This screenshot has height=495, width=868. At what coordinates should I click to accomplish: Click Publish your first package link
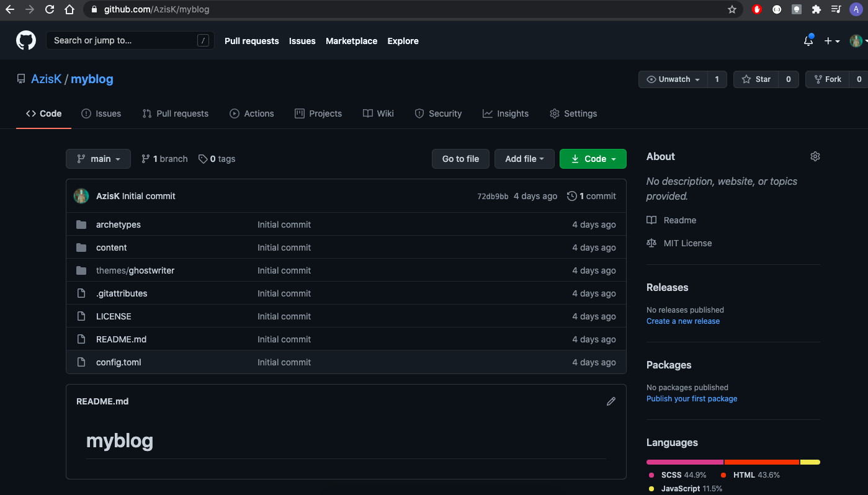(692, 399)
